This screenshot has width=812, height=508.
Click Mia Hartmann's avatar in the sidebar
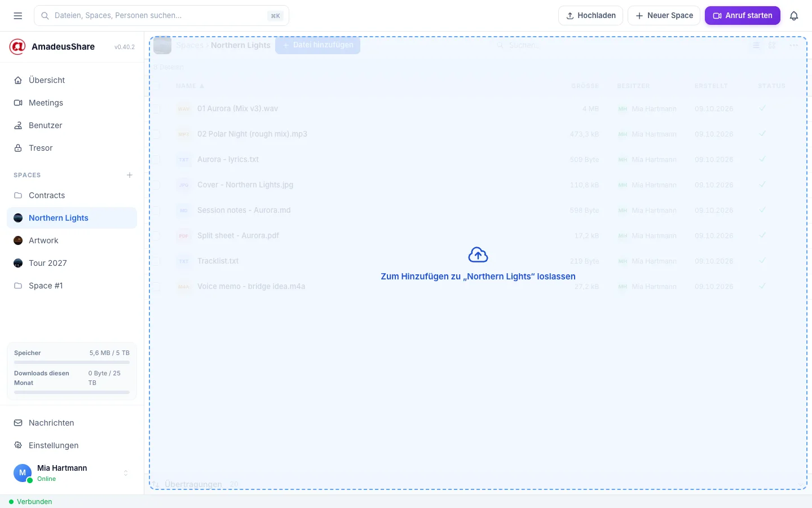pyautogui.click(x=23, y=473)
